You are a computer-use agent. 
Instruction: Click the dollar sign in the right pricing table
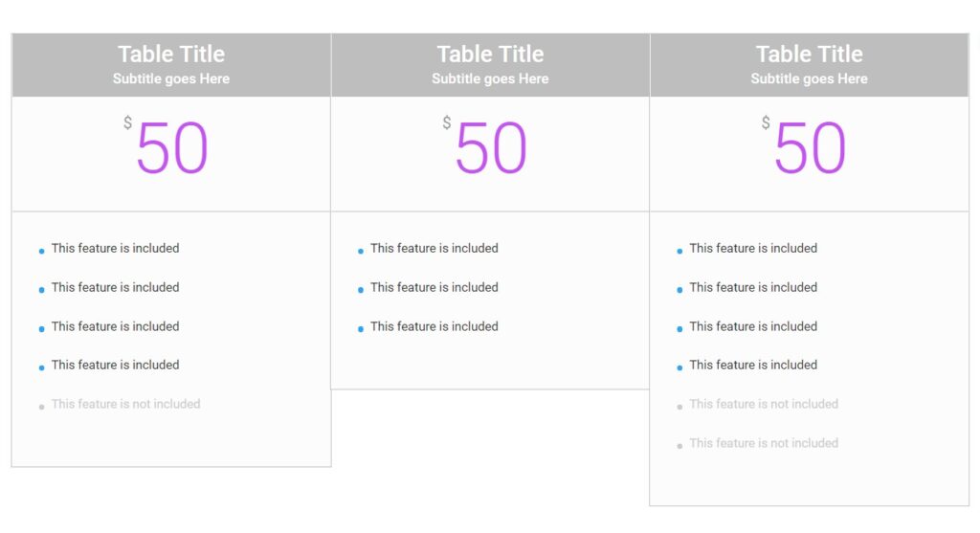coord(766,122)
